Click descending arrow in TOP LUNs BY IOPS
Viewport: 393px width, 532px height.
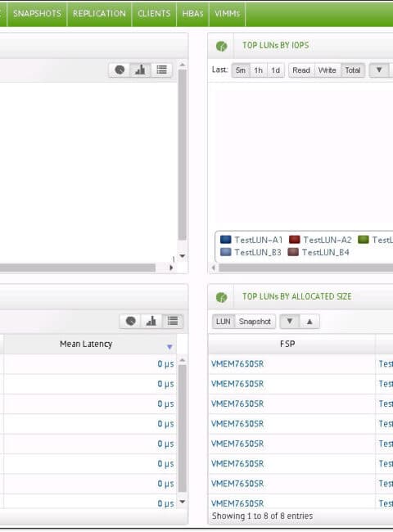click(379, 70)
